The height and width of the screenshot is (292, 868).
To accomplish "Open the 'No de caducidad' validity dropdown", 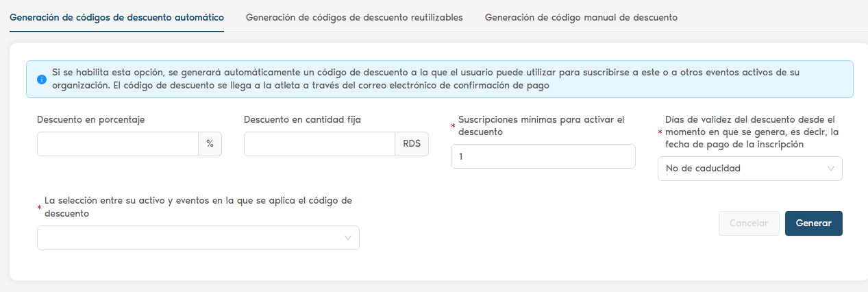I will click(x=743, y=169).
